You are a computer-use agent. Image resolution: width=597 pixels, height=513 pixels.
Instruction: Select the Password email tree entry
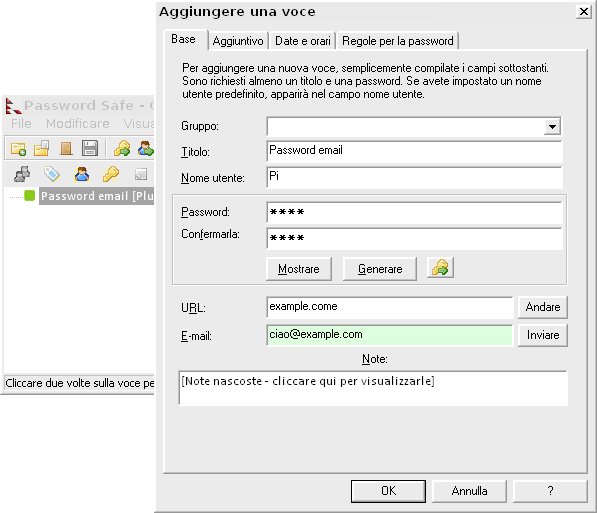tap(97, 196)
